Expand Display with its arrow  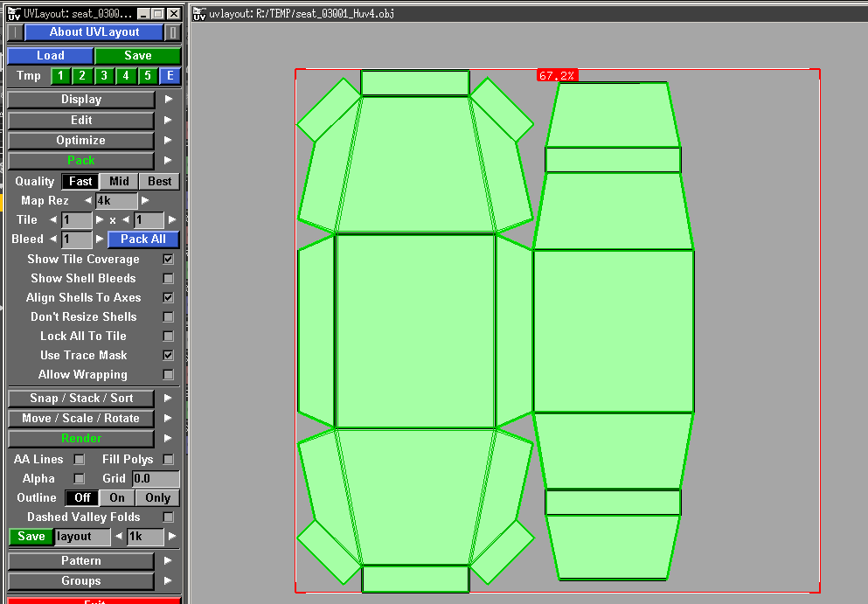pos(169,100)
